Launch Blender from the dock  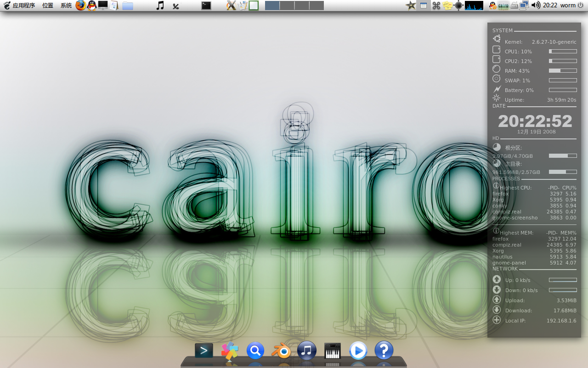pos(281,351)
